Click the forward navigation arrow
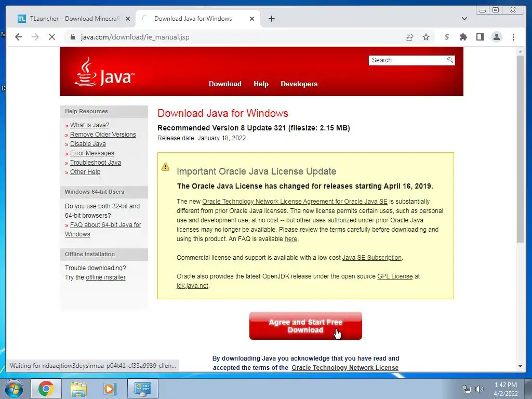Screen dimensions: 532x399 point(35,37)
